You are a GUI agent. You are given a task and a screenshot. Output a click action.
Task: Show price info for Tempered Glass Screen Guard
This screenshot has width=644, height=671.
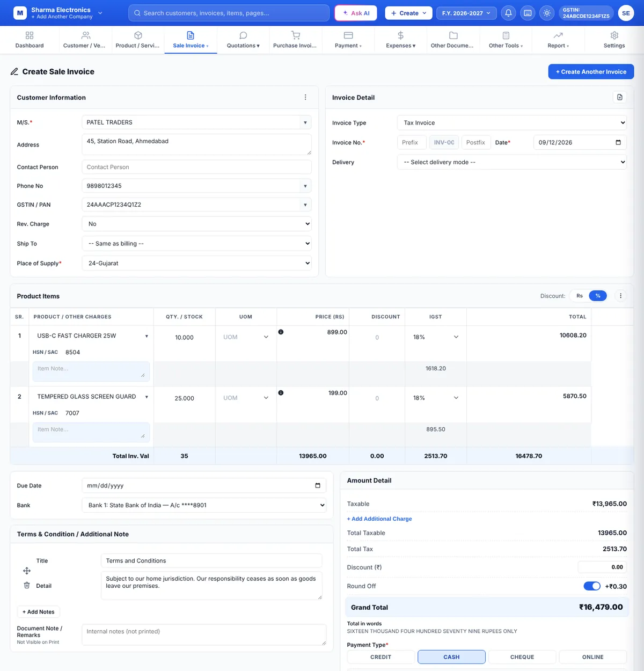(x=281, y=393)
